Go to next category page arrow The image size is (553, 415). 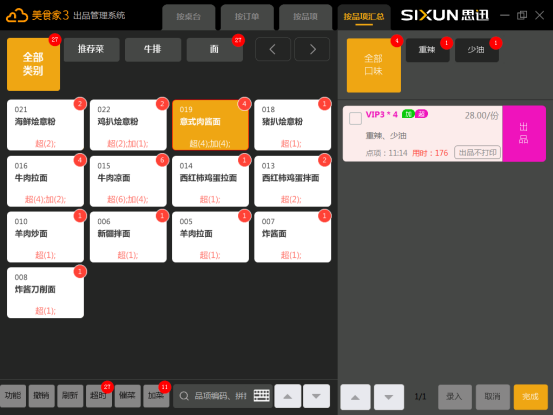coord(312,49)
